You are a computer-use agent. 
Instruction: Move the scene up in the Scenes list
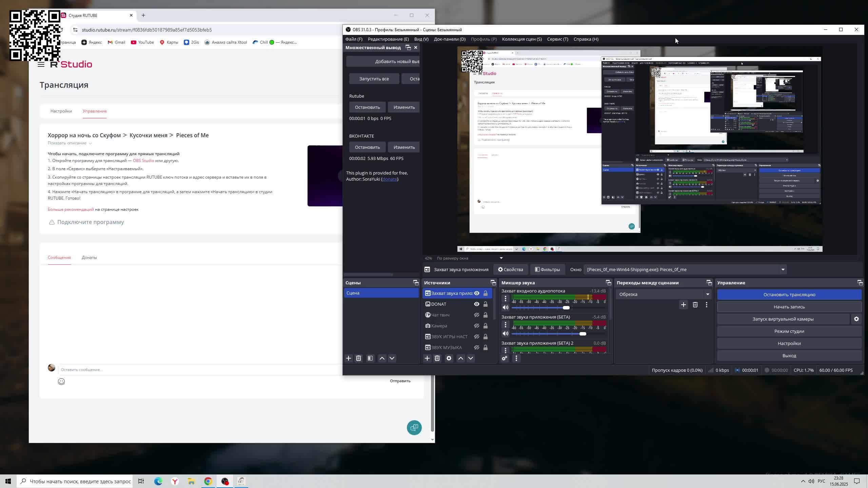[x=382, y=358]
